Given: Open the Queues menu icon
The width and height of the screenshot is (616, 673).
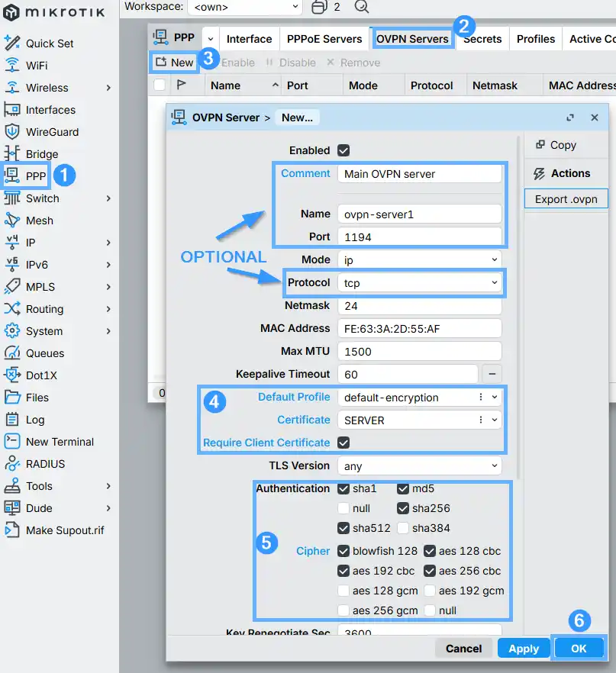Looking at the screenshot, I should tap(12, 353).
